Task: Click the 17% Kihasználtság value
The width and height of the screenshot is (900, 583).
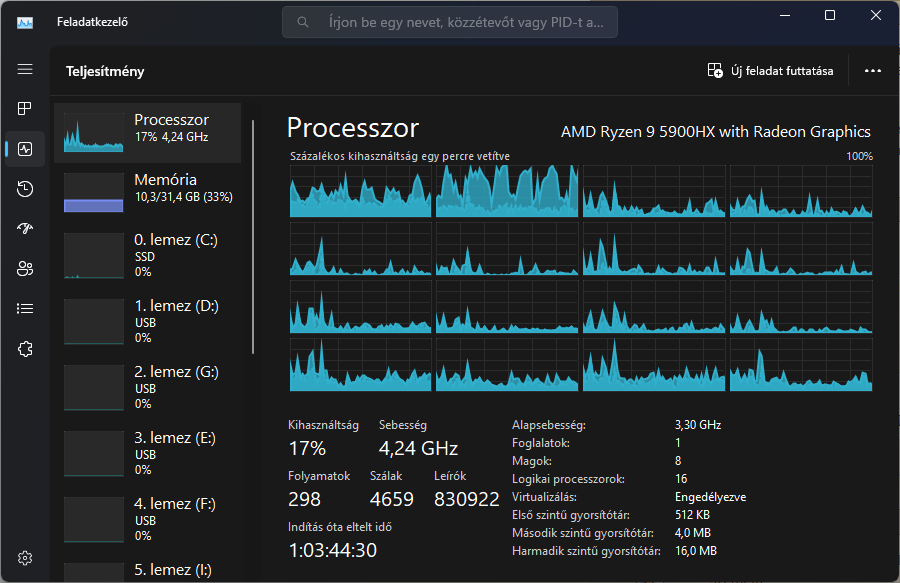Action: (x=307, y=448)
